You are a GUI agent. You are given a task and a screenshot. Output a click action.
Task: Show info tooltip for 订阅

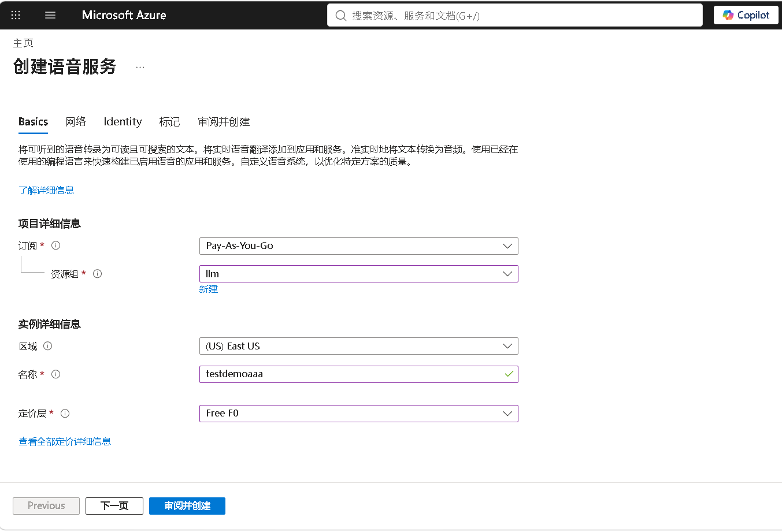(x=56, y=245)
